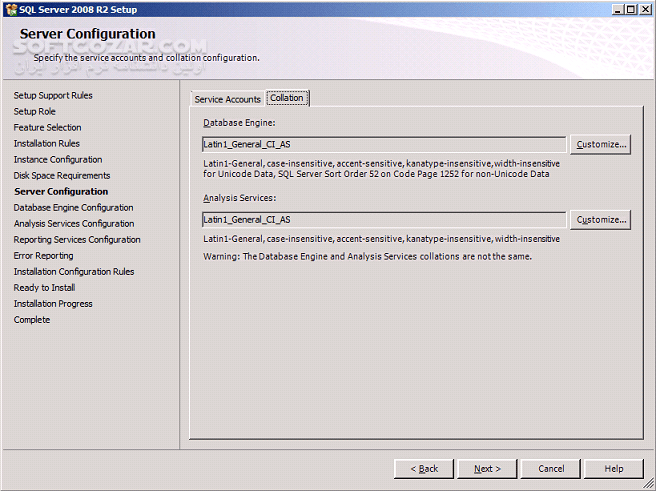The width and height of the screenshot is (656, 491).
Task: Select Analysis Services Configuration step
Action: point(74,223)
